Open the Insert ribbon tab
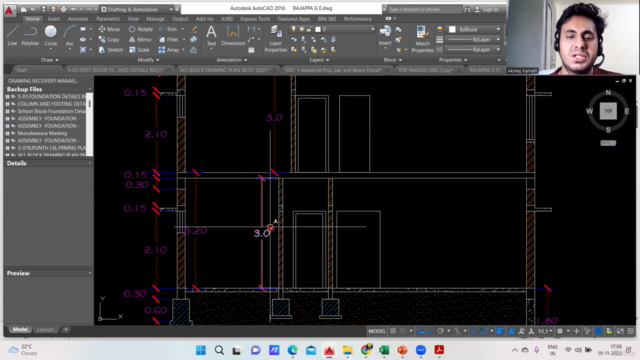 pyautogui.click(x=53, y=19)
